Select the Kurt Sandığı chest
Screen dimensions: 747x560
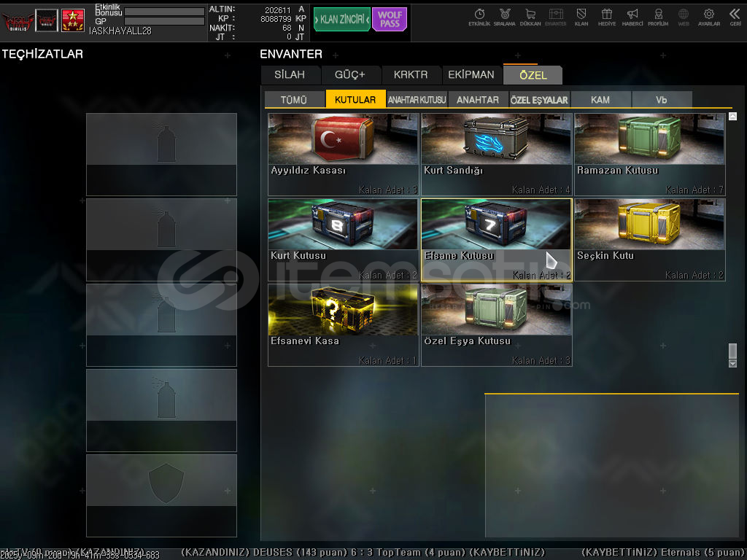[x=496, y=155]
